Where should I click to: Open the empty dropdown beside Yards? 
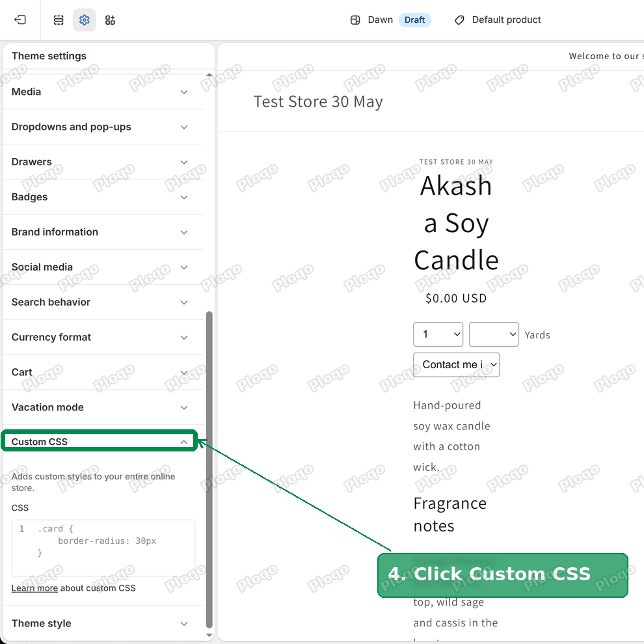494,334
